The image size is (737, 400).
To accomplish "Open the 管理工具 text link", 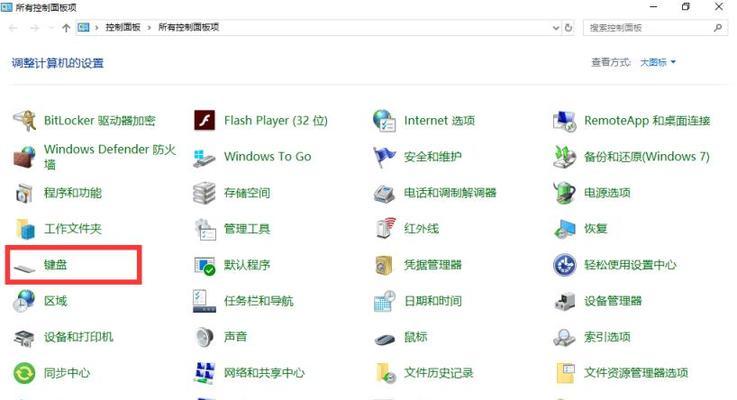I will tap(247, 229).
